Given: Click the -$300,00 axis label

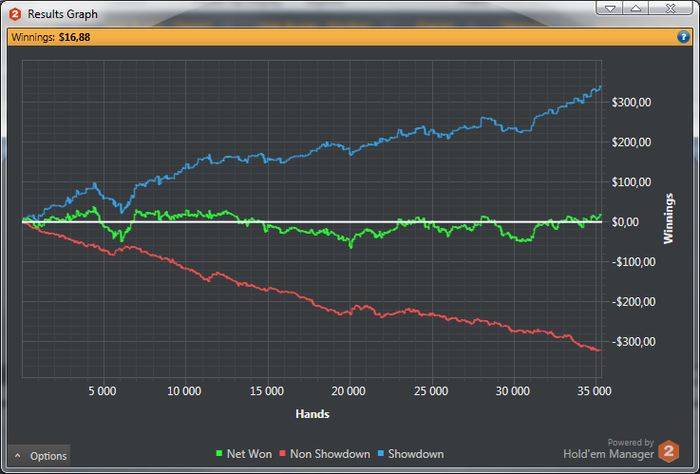Looking at the screenshot, I should tap(633, 341).
